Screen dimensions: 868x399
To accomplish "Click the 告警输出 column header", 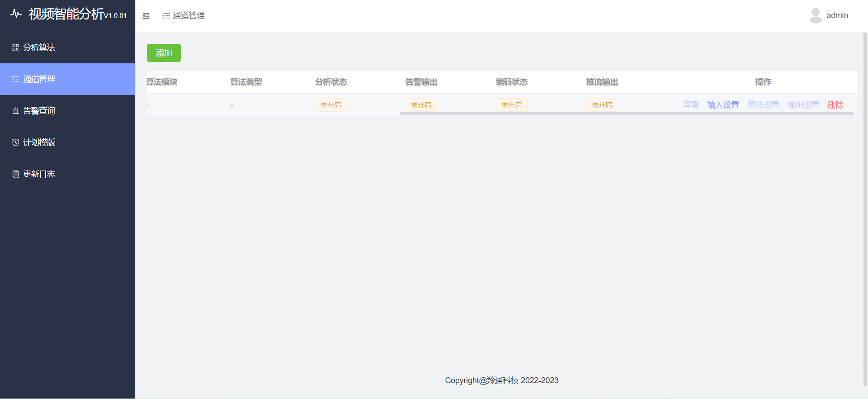I will pos(421,82).
